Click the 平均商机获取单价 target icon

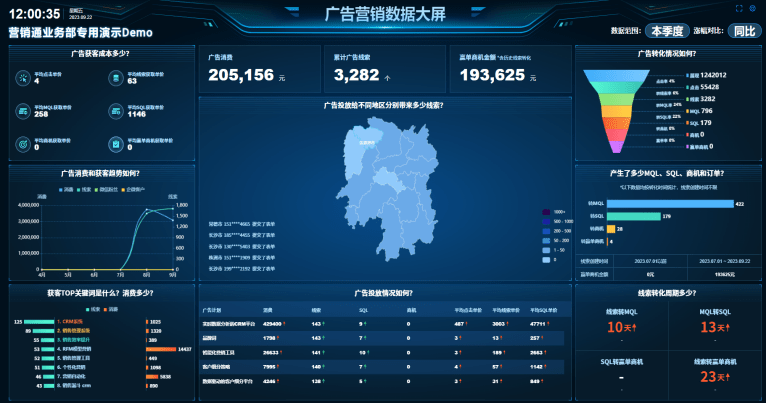pyautogui.click(x=22, y=145)
